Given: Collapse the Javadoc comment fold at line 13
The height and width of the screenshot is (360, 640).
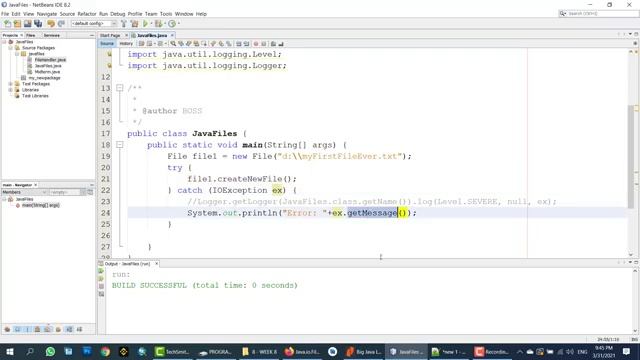Looking at the screenshot, I should pos(120,88).
